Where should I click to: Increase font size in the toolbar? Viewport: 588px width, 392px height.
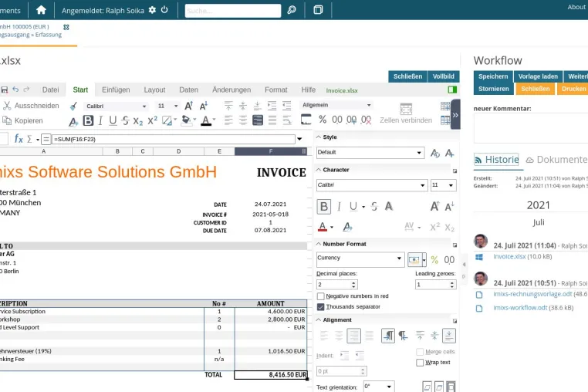point(188,106)
